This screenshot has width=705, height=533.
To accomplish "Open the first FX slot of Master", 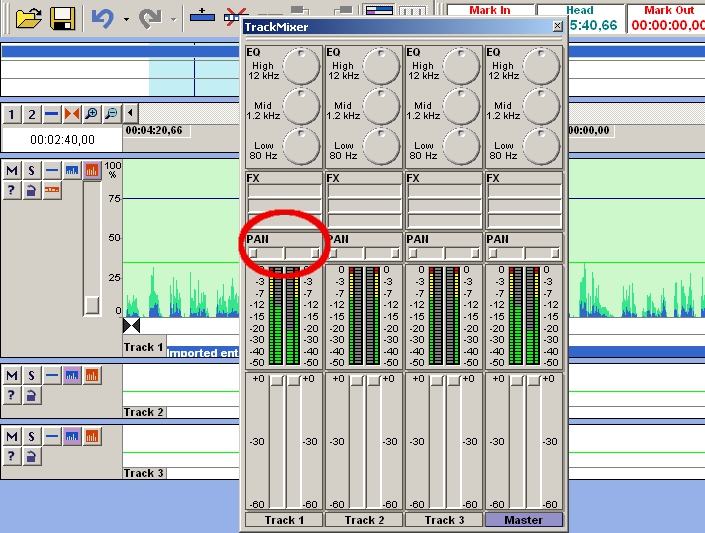I will [524, 192].
